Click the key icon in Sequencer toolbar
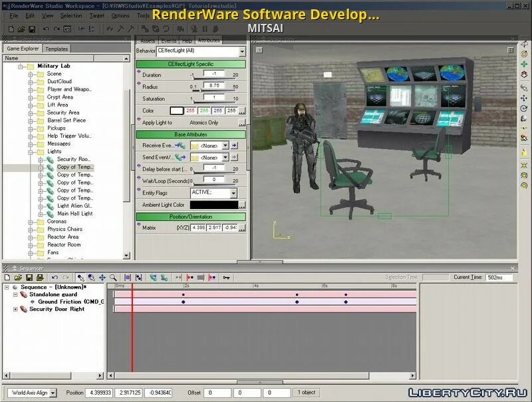 click(226, 278)
